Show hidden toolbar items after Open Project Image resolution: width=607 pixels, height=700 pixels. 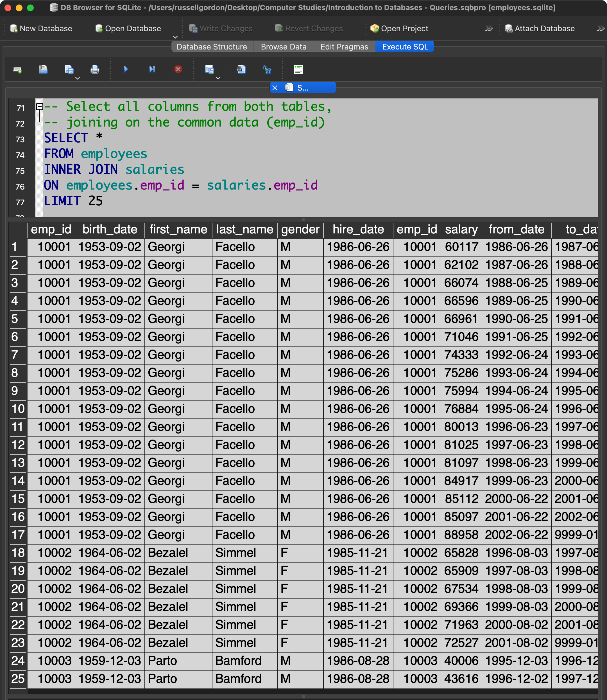pos(488,29)
